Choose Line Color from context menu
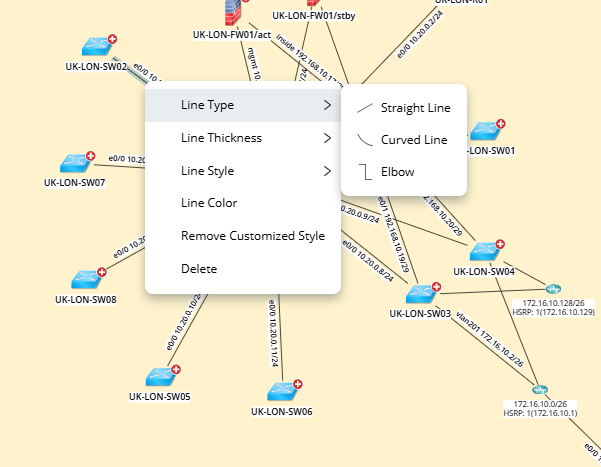Viewport: 601px width, 467px height. pos(209,203)
